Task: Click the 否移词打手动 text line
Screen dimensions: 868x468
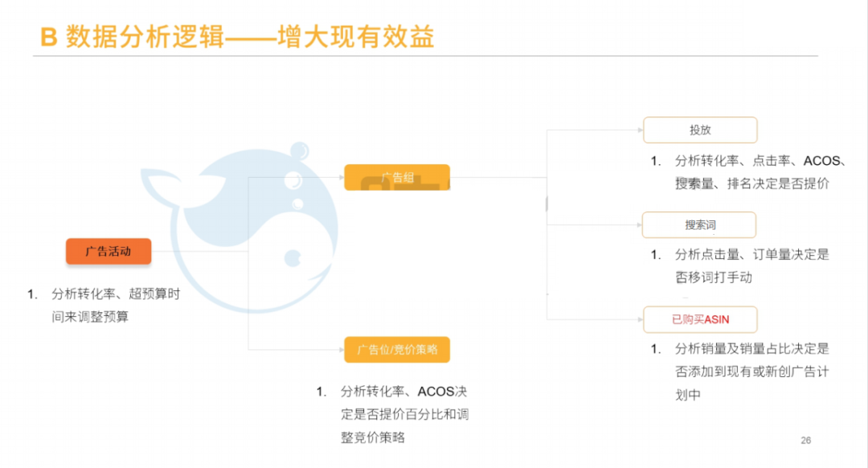Action: (713, 277)
